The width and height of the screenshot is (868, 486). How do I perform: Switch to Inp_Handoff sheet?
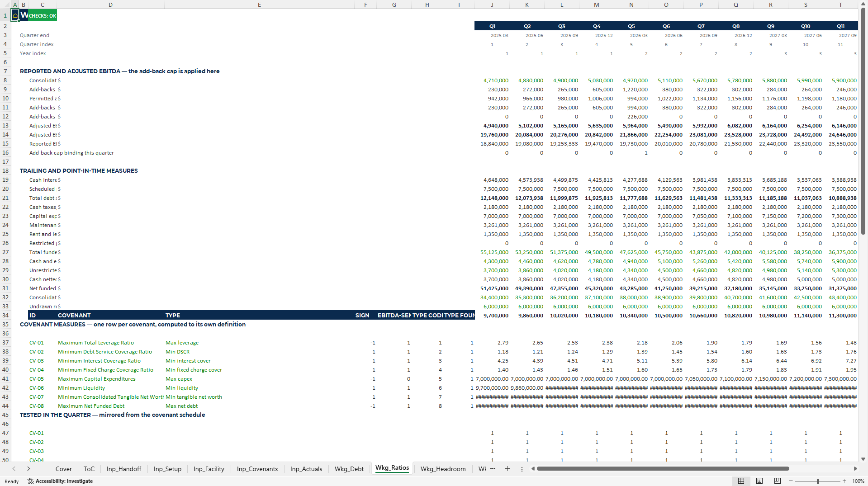[x=124, y=469]
